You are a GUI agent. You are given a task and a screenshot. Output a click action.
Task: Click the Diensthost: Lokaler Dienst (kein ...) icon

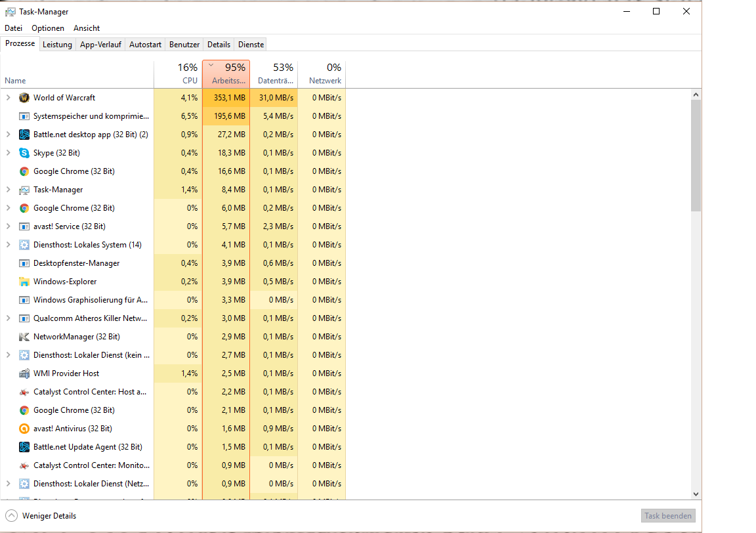tap(24, 355)
